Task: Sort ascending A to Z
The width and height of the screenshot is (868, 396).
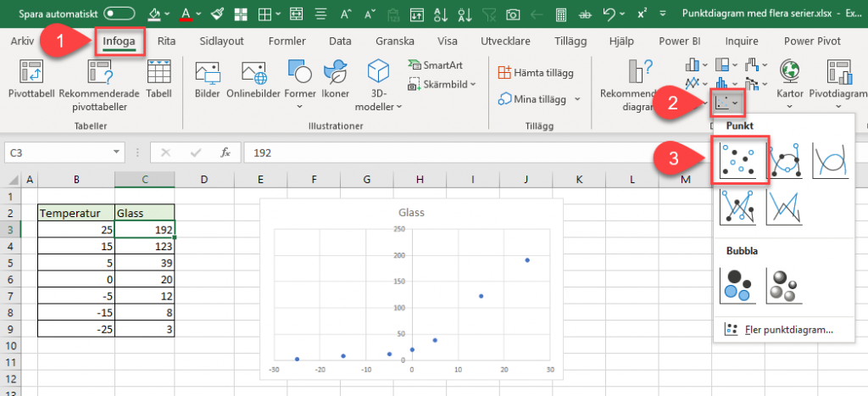Action: pyautogui.click(x=441, y=14)
